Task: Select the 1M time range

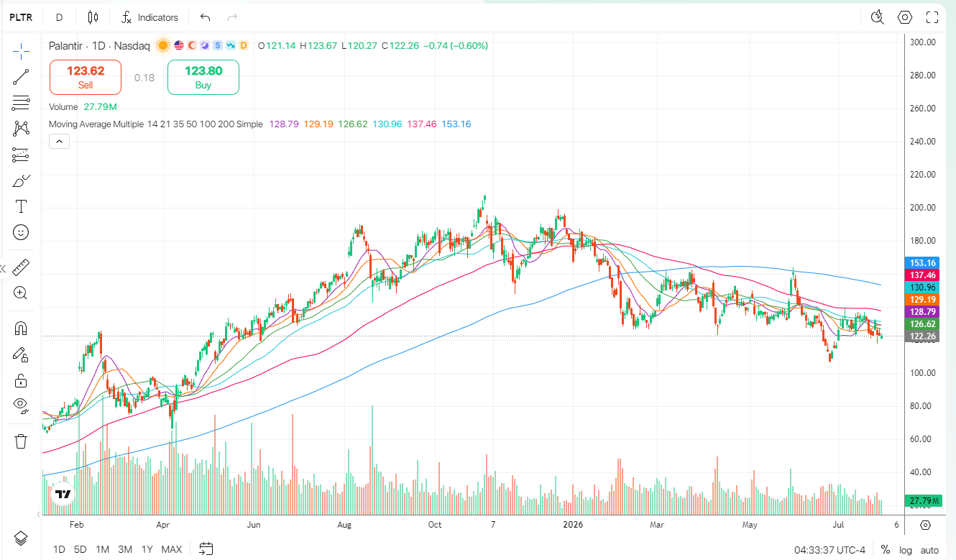Action: point(102,549)
